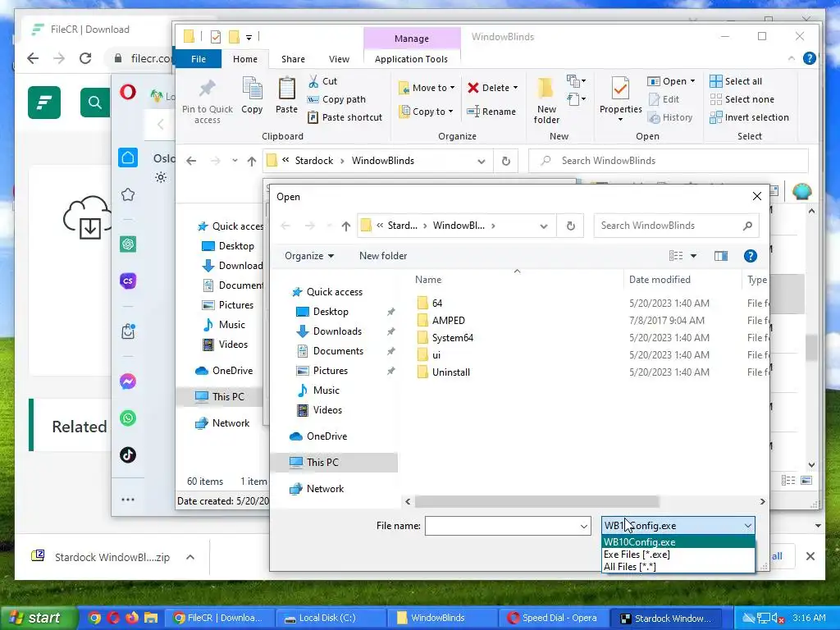
Task: Sort by Date modified column
Action: [x=660, y=280]
